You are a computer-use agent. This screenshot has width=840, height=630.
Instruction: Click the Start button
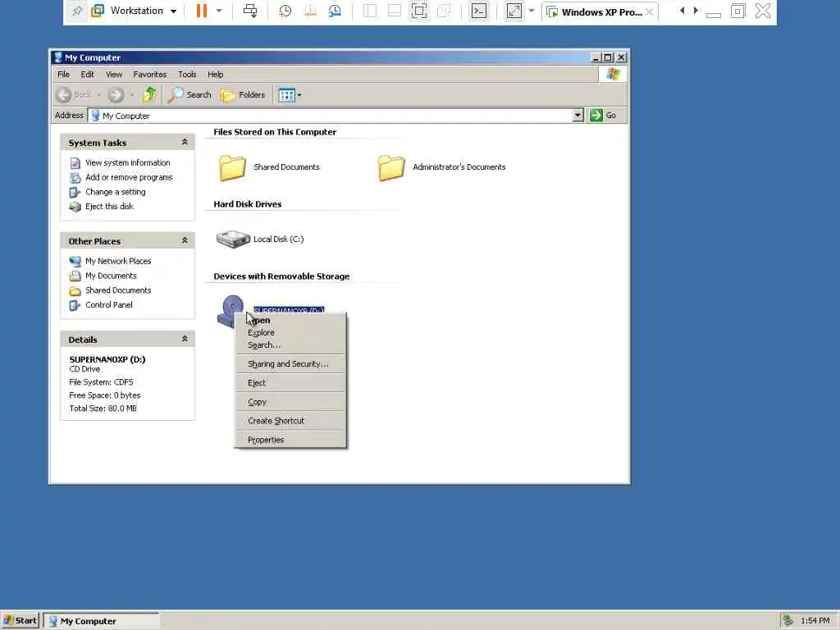(x=20, y=620)
